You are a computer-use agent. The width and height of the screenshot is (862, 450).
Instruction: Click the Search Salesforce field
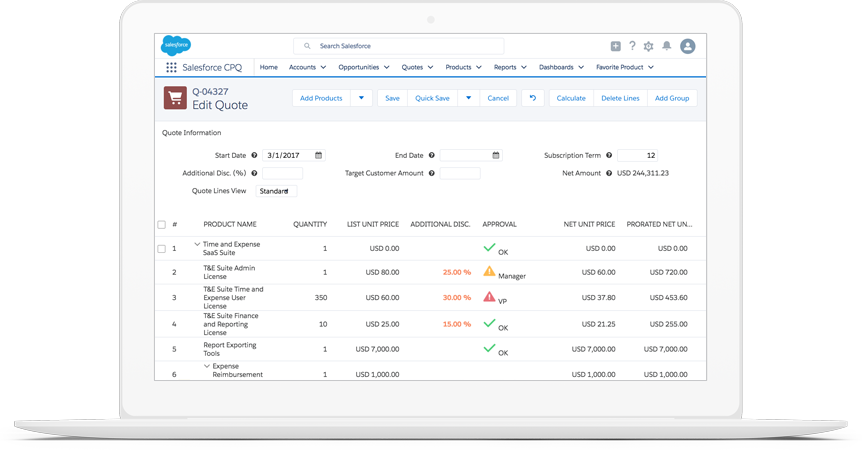[x=400, y=46]
